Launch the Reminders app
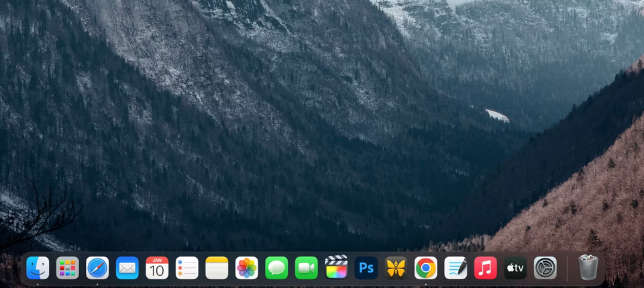Viewport: 644px width, 288px height. point(187,268)
